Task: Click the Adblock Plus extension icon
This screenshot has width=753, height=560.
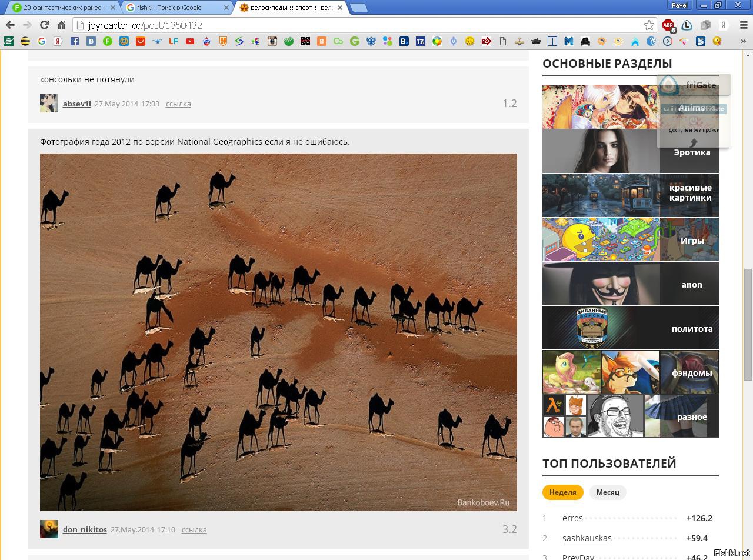Action: click(668, 25)
